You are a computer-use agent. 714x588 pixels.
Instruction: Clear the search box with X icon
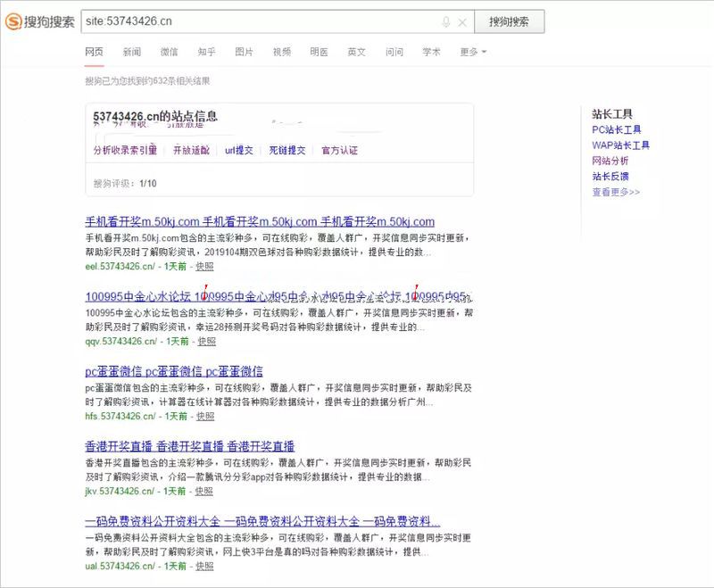click(462, 22)
